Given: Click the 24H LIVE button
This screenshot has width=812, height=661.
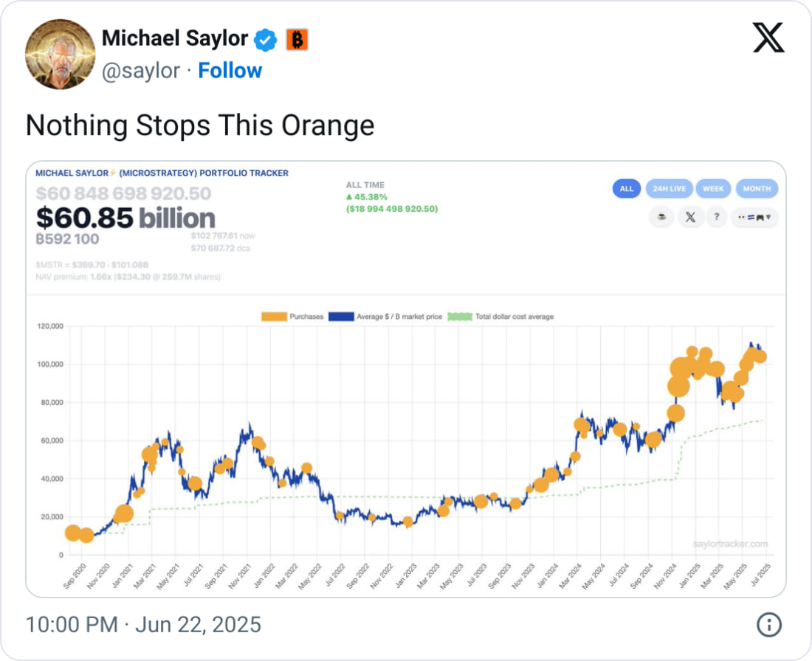Looking at the screenshot, I should point(670,189).
